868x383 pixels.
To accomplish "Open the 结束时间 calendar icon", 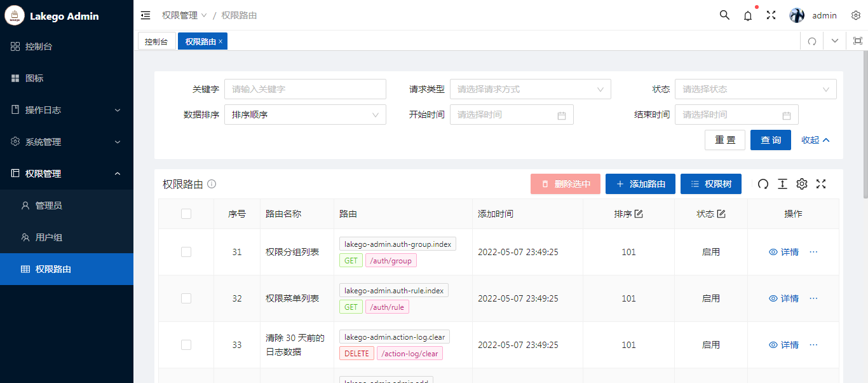I will click(787, 115).
